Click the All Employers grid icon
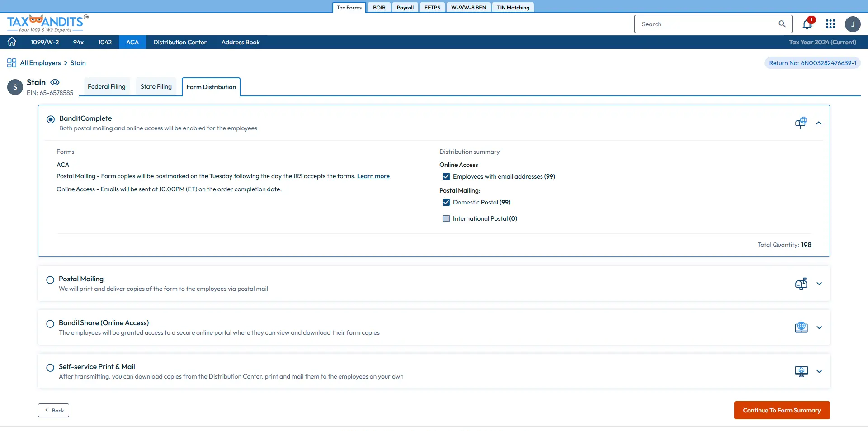This screenshot has width=868, height=431. [12, 63]
